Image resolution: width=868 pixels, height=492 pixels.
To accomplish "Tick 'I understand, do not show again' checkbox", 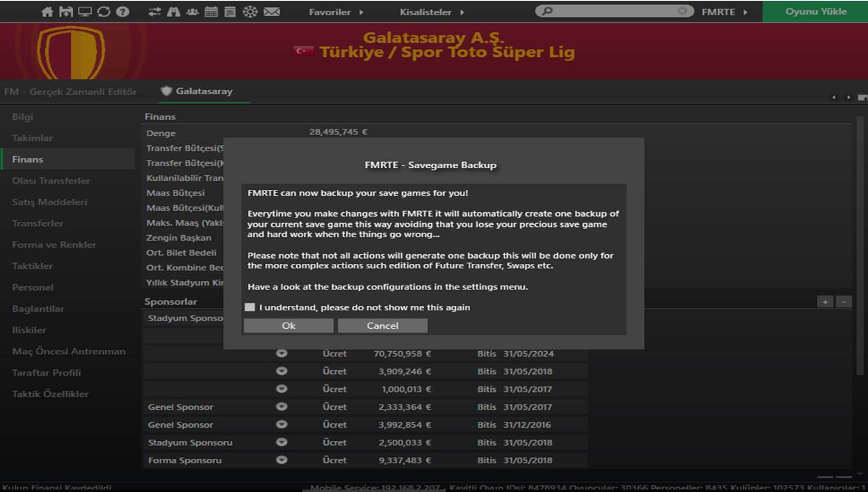I will 250,307.
